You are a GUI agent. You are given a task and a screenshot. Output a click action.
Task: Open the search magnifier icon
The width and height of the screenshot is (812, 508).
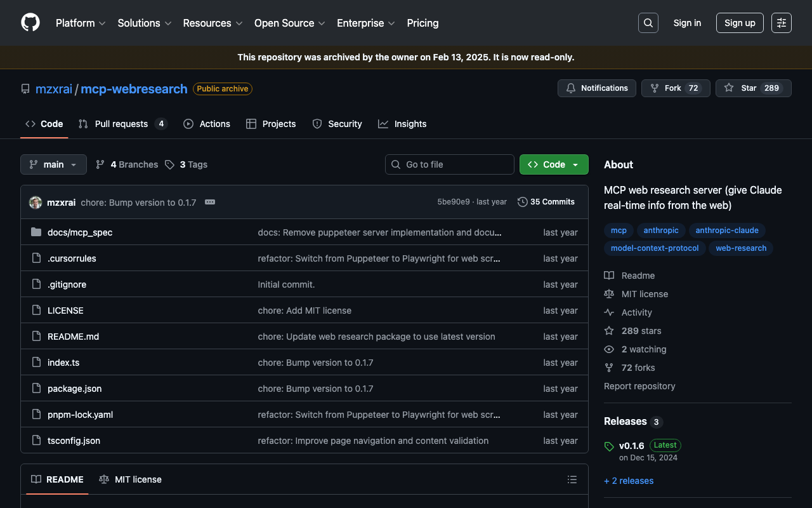648,23
